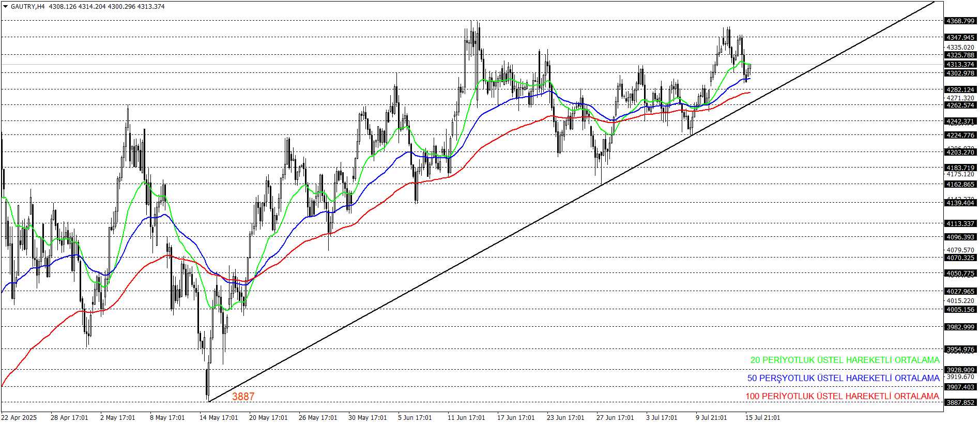Click the 15 Jul 21:01 time label
The width and height of the screenshot is (980, 424).
763,418
